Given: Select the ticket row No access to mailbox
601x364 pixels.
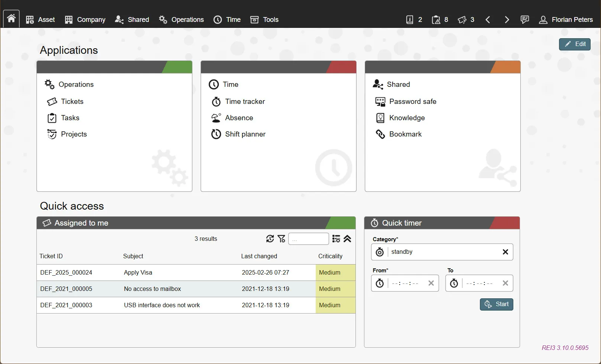Looking at the screenshot, I should point(152,289).
